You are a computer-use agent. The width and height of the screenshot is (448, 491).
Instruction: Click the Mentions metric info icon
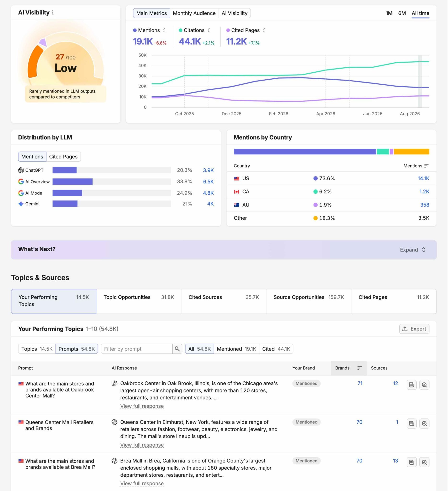coord(164,30)
